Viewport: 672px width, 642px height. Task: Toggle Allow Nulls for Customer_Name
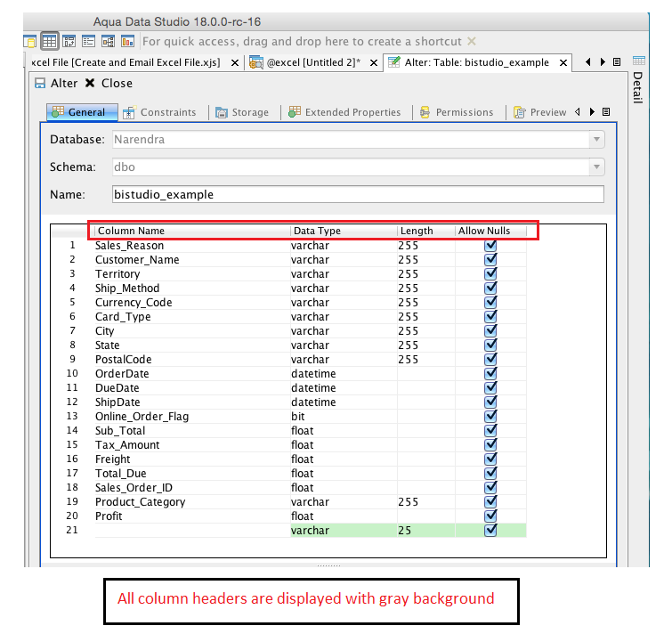click(490, 259)
